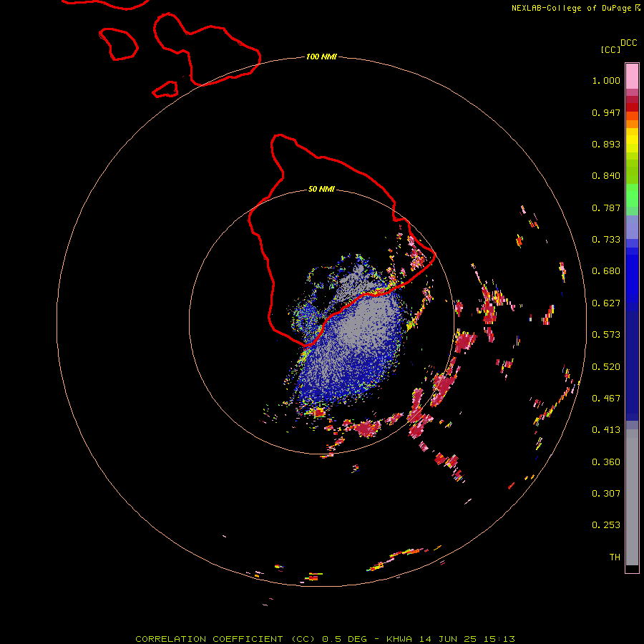The image size is (644, 644).
Task: Click the pink top segment of the color bar
Action: point(632,77)
